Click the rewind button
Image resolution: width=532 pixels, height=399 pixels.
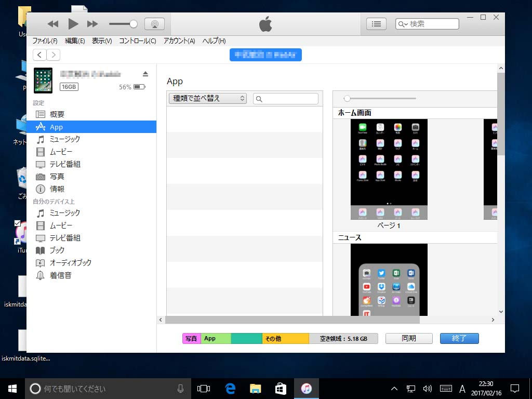pos(53,24)
